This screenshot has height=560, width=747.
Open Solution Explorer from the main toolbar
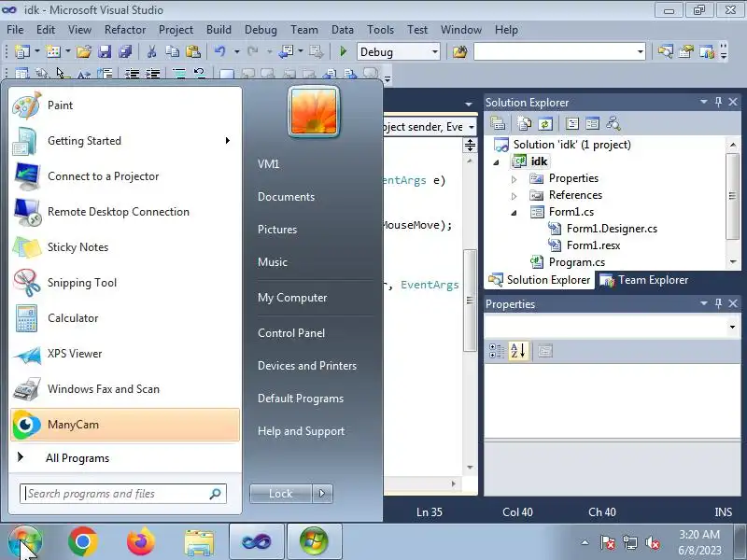pyautogui.click(x=666, y=51)
